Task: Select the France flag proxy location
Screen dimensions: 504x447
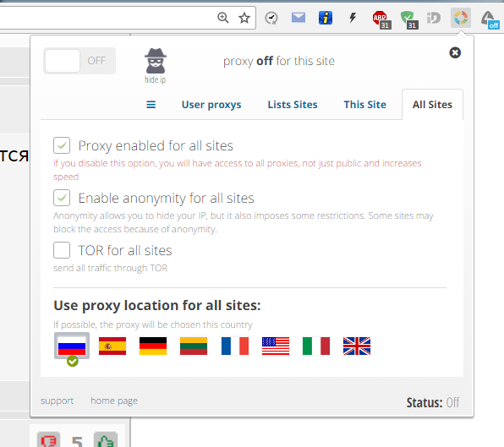Action: coord(235,346)
